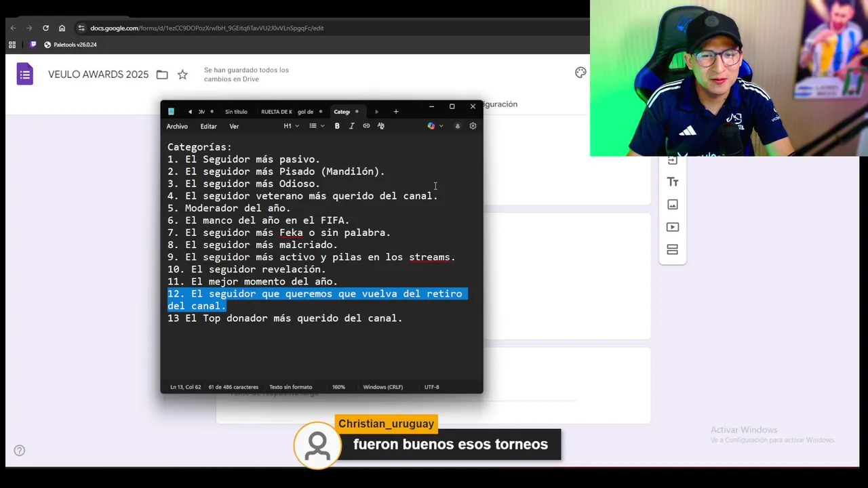Open the Ver menu
Viewport: 868px width, 488px height.
click(234, 127)
